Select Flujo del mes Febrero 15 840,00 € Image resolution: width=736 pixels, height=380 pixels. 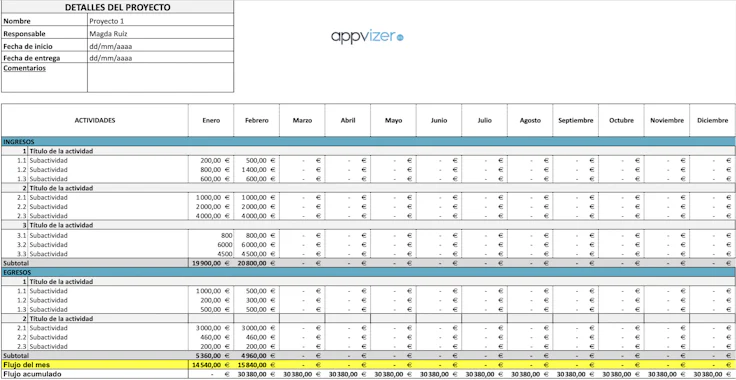point(257,365)
